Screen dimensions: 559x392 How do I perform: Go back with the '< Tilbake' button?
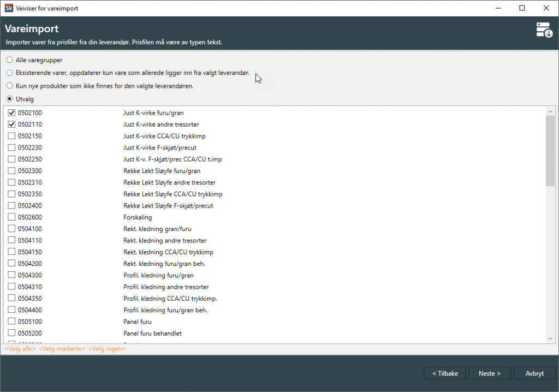coord(444,373)
